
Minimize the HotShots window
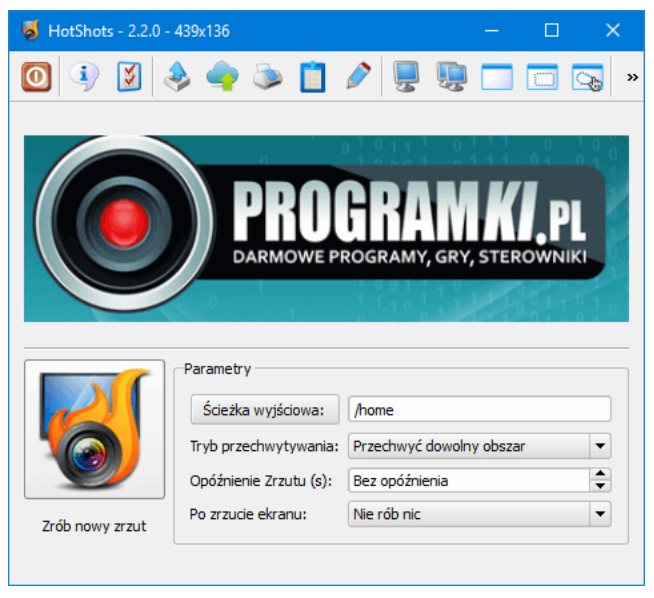[x=492, y=30]
